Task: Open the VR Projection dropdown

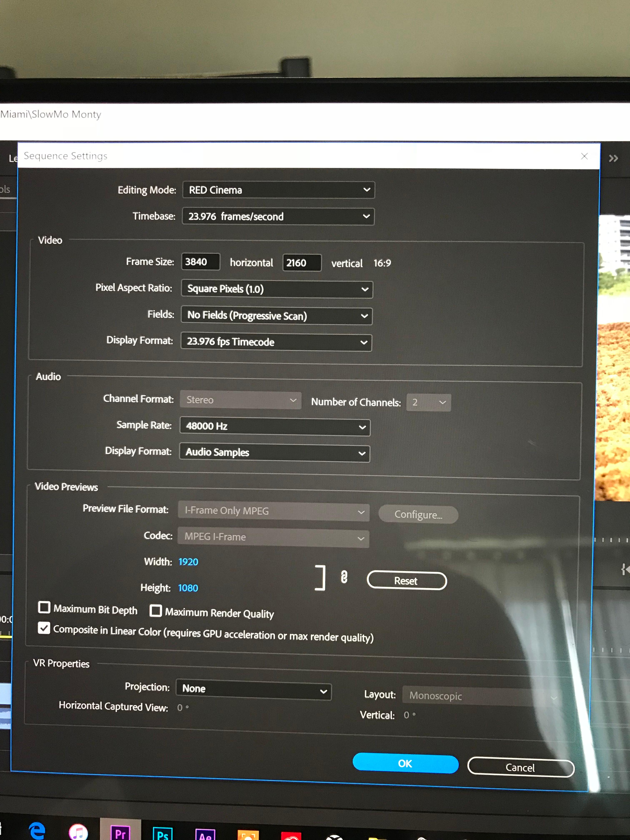Action: pos(254,690)
